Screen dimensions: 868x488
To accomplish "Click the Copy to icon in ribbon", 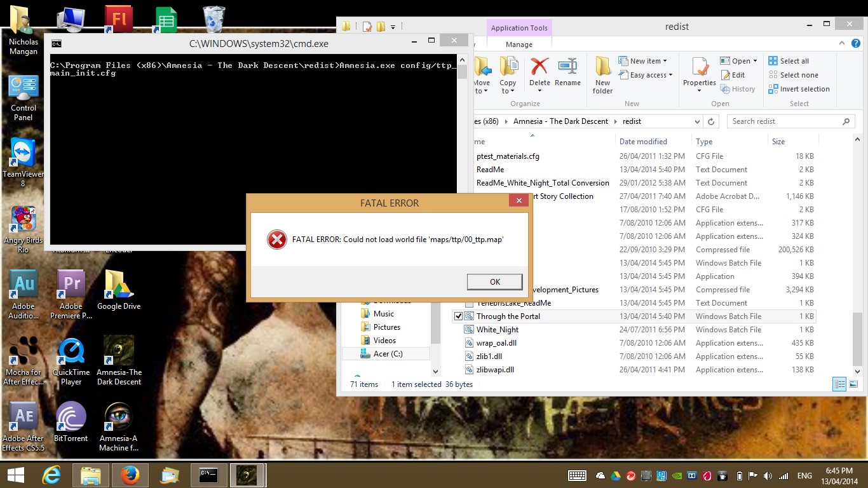I will tap(508, 66).
